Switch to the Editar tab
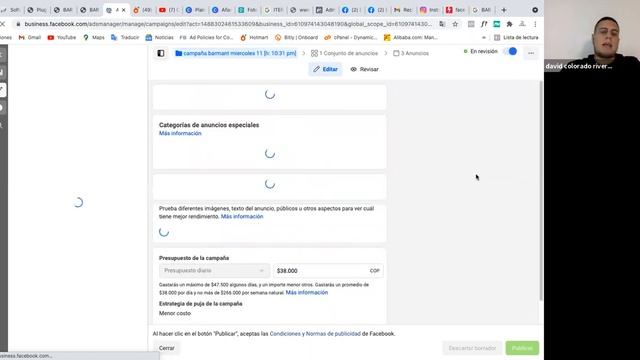The image size is (640, 360). tap(325, 69)
